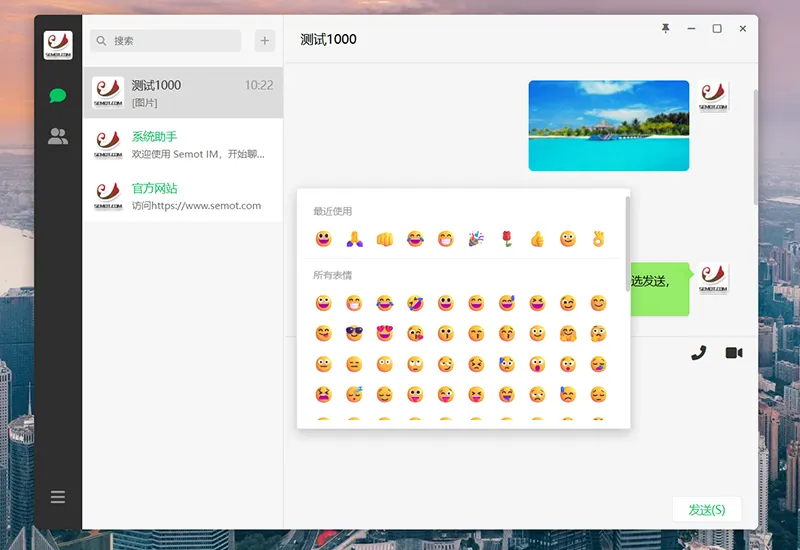800x550 pixels.
Task: Pin the chat window on top
Action: [x=666, y=29]
